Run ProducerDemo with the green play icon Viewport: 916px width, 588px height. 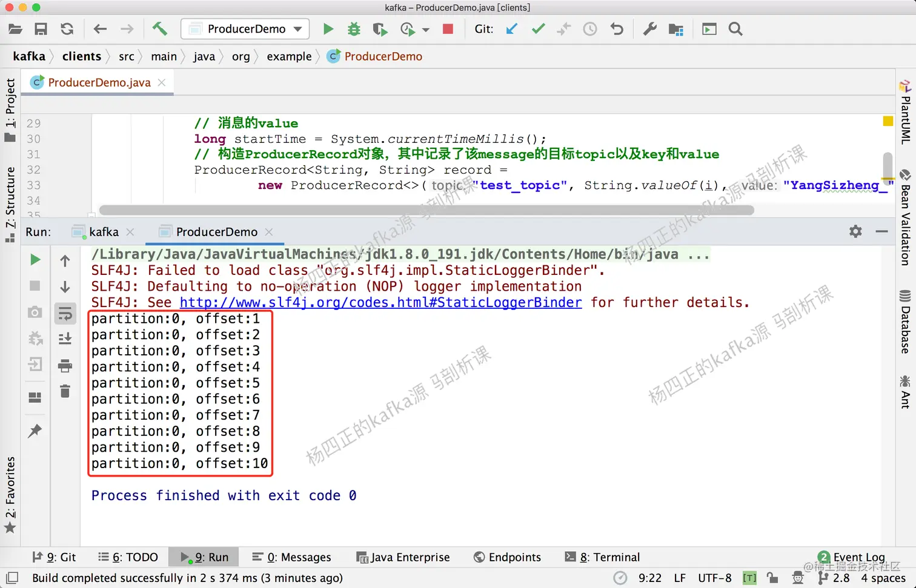(x=328, y=29)
